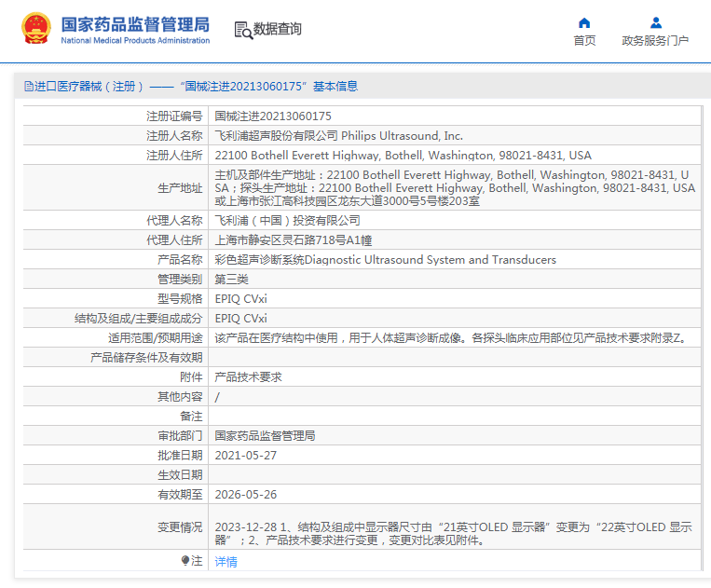This screenshot has width=711, height=588.
Task: Click the 附件 label cell
Action: 116,377
